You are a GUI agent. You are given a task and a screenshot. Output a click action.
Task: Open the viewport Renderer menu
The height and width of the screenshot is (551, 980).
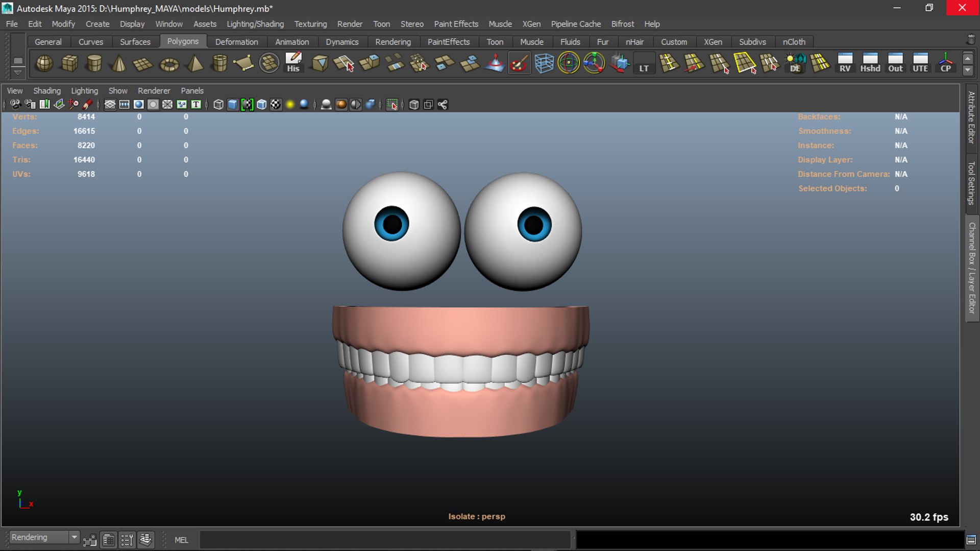(154, 90)
